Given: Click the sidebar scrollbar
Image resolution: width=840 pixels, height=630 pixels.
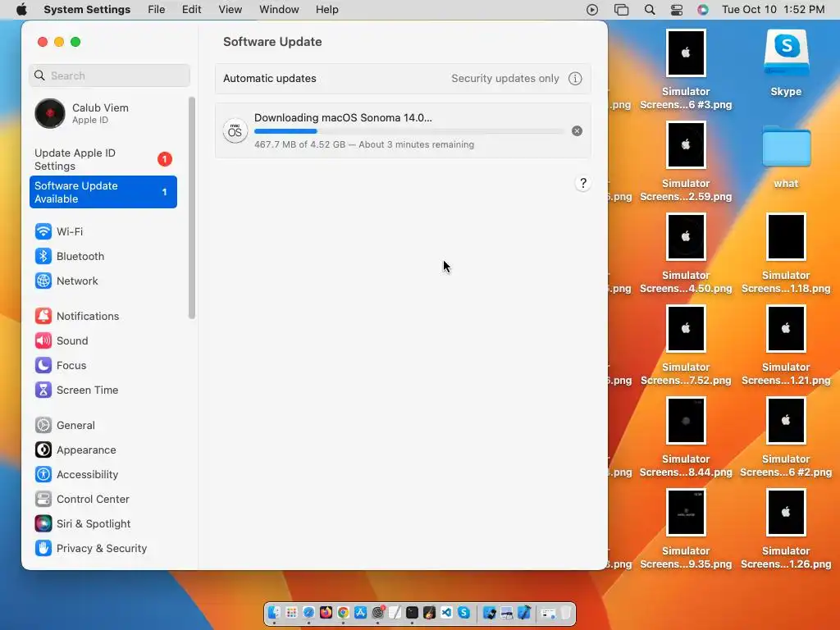Looking at the screenshot, I should coord(192,208).
